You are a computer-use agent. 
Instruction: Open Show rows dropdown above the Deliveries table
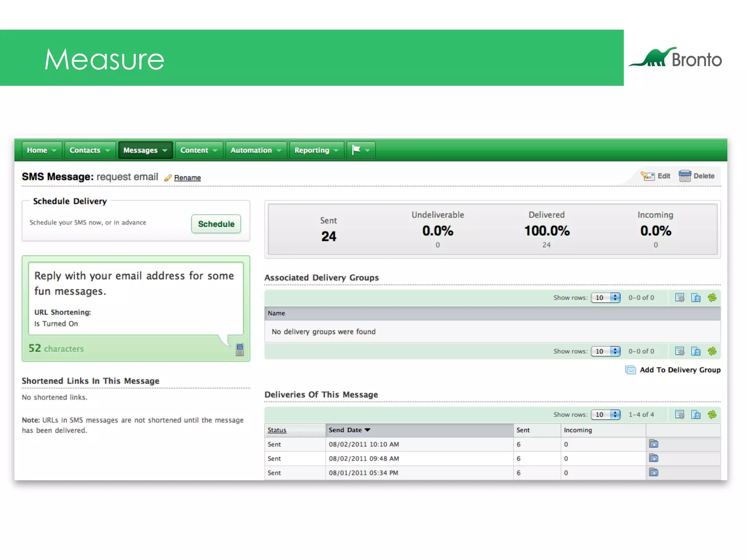click(x=605, y=415)
